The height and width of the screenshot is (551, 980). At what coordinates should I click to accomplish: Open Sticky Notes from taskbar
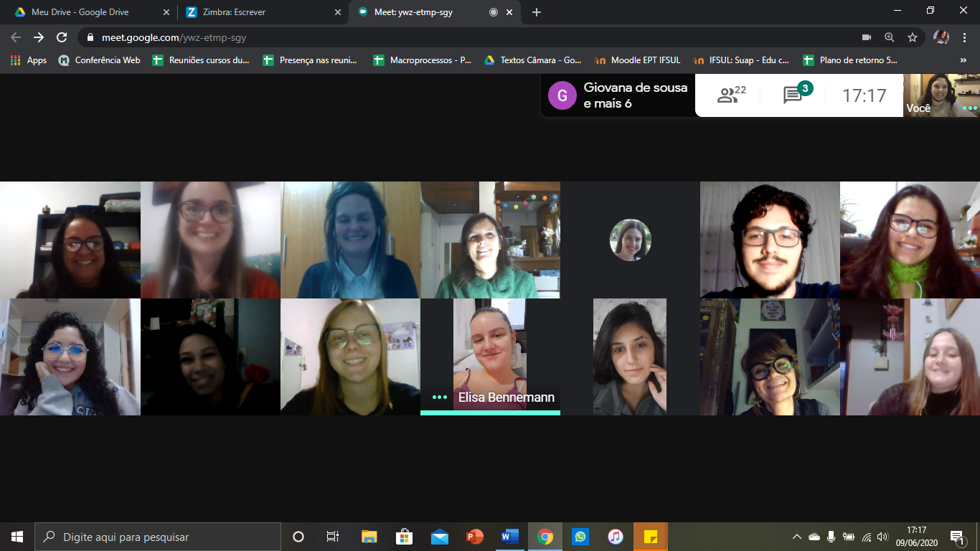651,537
